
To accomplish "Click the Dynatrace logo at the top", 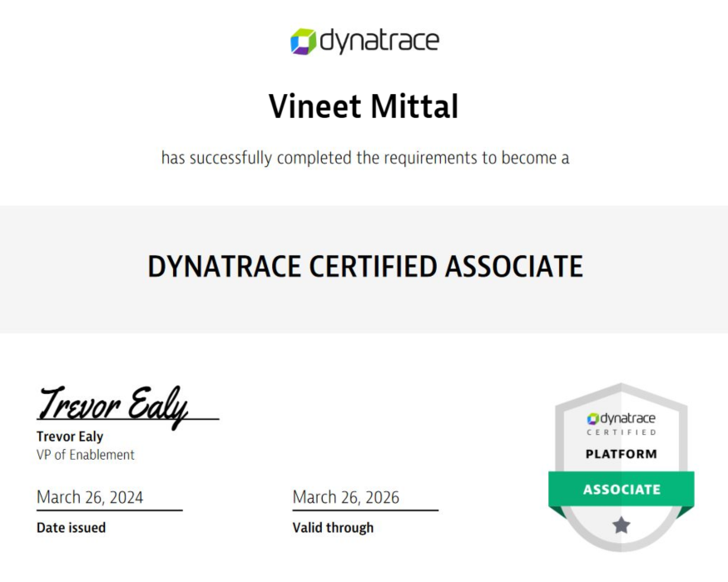I will point(364,39).
